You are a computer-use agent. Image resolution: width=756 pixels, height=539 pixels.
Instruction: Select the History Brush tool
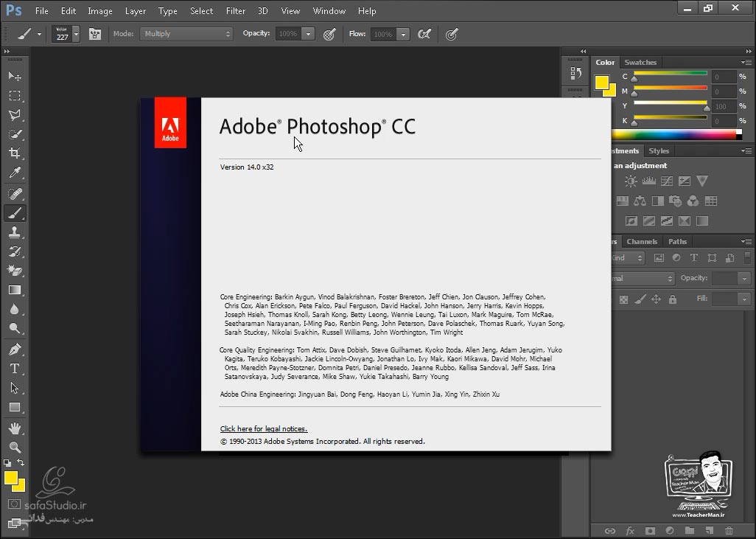tap(15, 251)
